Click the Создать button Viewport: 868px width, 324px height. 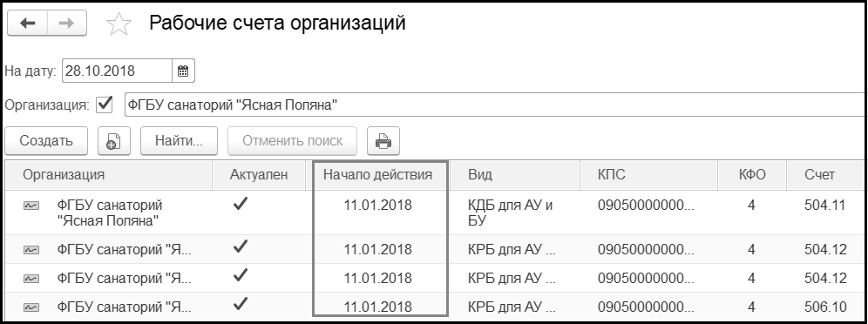point(46,141)
